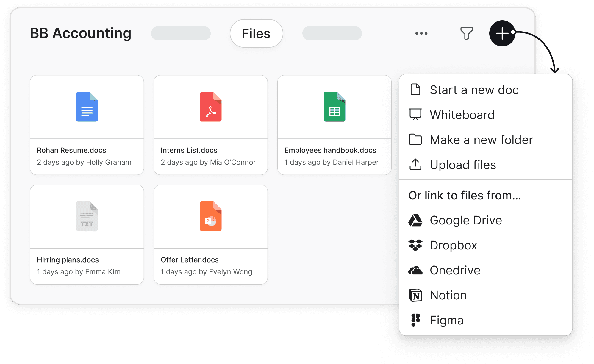Image resolution: width=594 pixels, height=364 pixels.
Task: Click the black plus add button
Action: pyautogui.click(x=502, y=33)
